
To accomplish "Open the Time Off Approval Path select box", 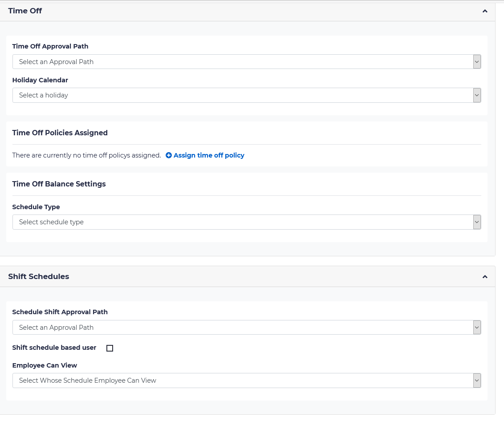I will coord(243,62).
